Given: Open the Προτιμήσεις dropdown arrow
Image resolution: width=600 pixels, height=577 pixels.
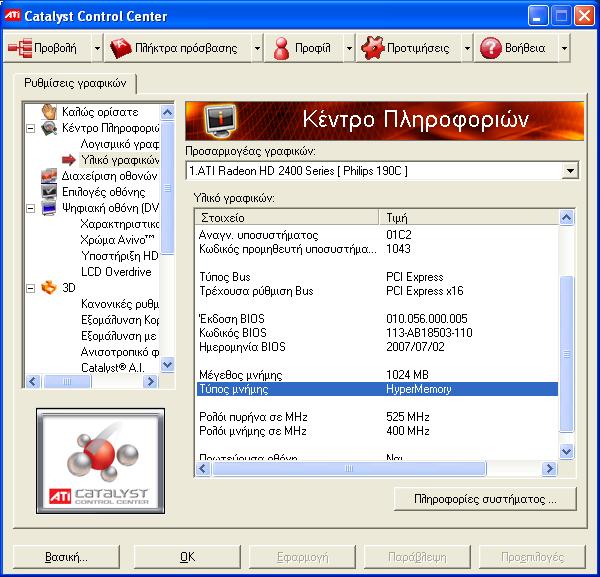Looking at the screenshot, I should click(467, 48).
